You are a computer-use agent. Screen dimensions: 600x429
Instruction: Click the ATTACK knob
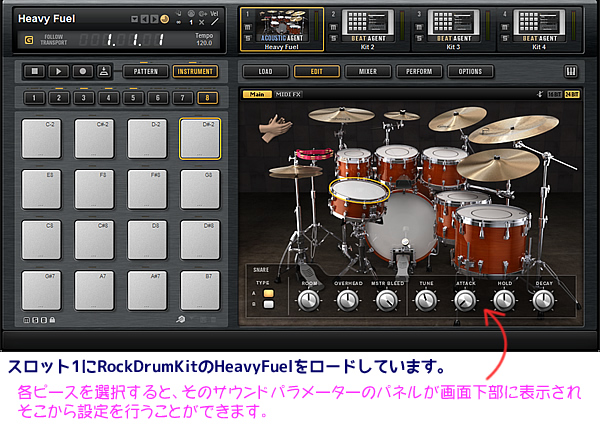click(465, 300)
